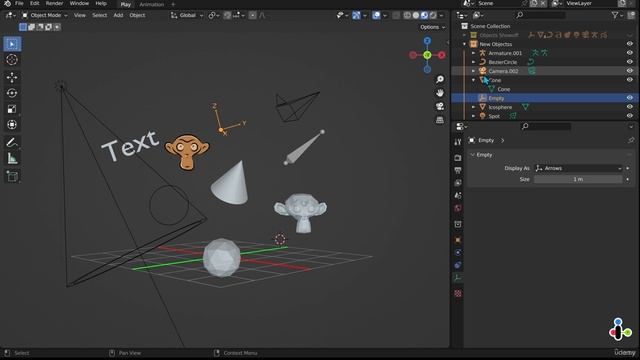Switch perspective/orthographic grid icon
This screenshot has height=360, width=640.
coord(440,120)
